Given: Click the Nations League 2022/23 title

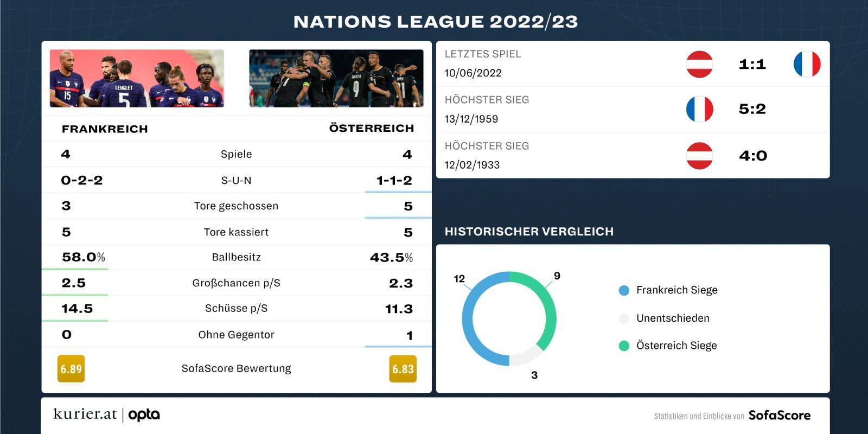Looking at the screenshot, I should (436, 22).
